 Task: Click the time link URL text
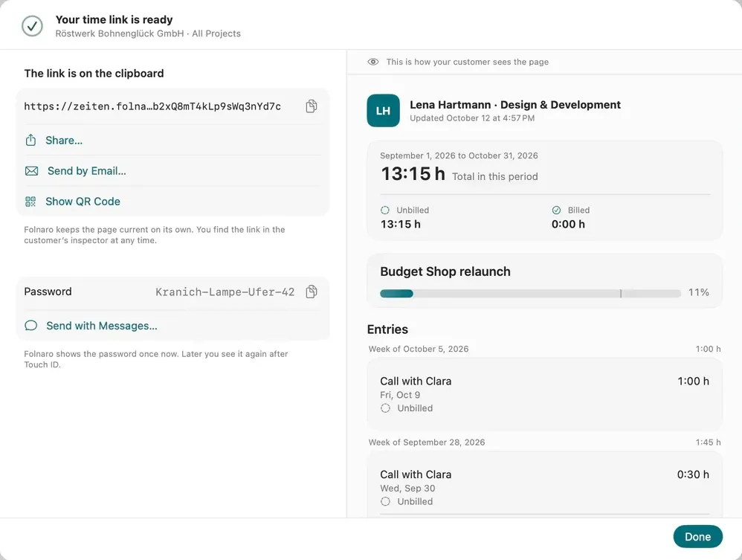point(152,106)
